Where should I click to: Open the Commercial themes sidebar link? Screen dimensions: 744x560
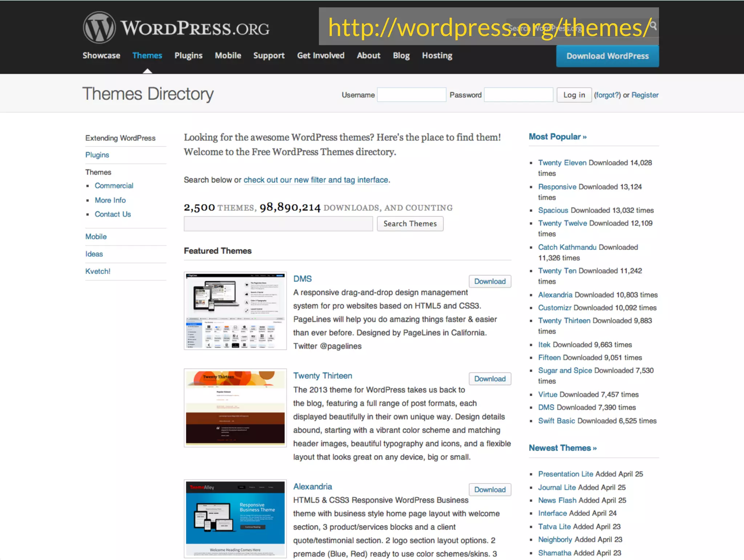[x=114, y=186]
